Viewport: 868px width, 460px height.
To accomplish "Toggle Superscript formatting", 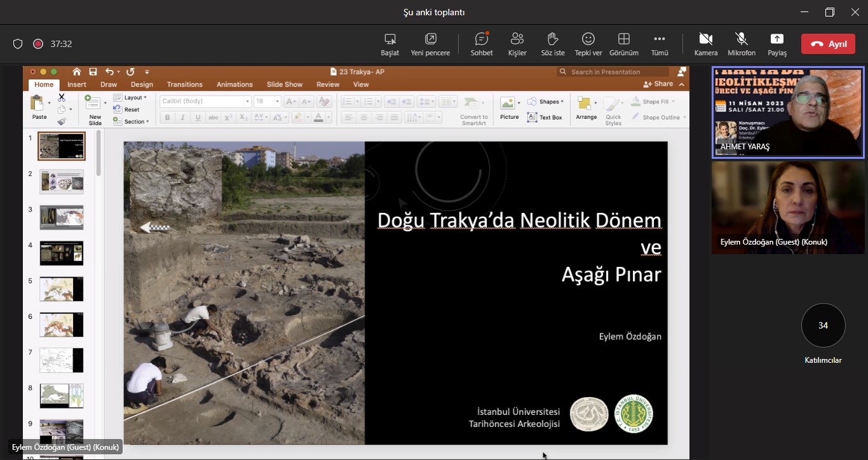I will (x=229, y=118).
